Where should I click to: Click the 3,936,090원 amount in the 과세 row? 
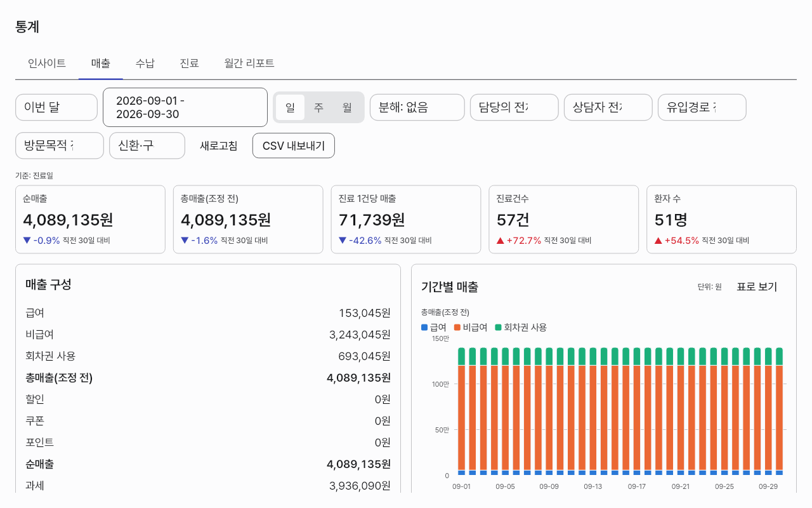click(x=360, y=486)
